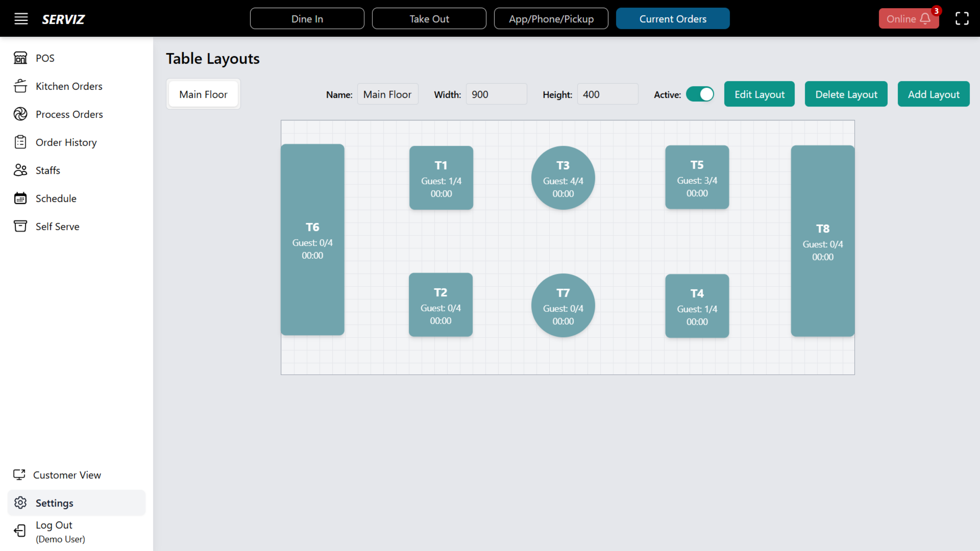The width and height of the screenshot is (980, 551).
Task: Click the Settings gear icon
Action: coord(20,503)
